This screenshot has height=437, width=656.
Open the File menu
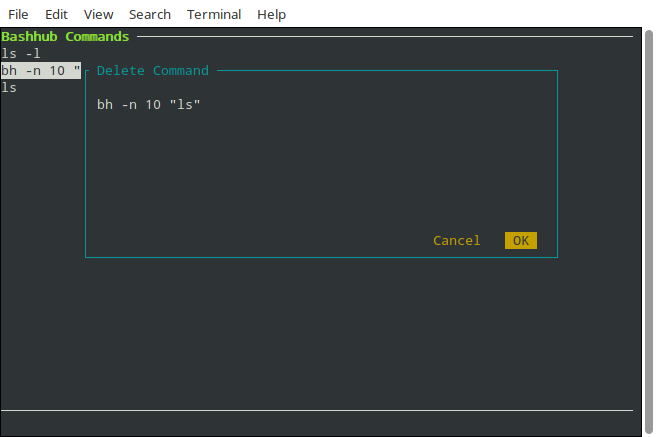18,14
